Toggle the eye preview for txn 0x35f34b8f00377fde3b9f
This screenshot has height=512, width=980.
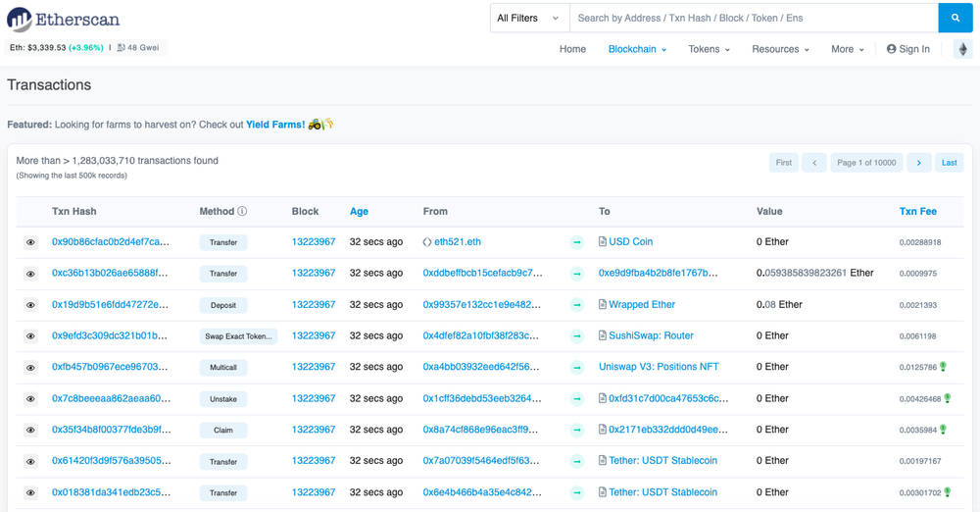tap(30, 430)
